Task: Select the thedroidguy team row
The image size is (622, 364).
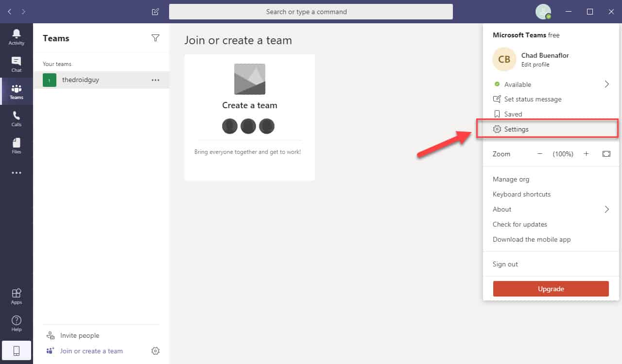Action: (x=101, y=80)
